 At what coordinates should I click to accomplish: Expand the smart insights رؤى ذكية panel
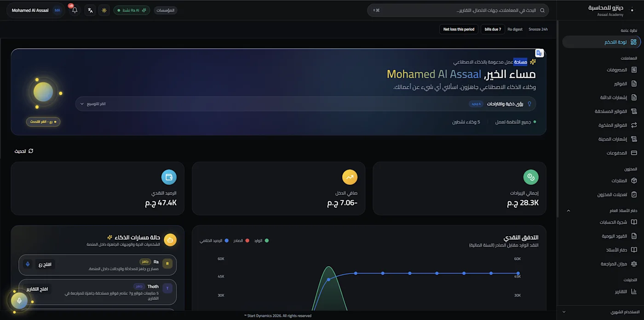305,104
